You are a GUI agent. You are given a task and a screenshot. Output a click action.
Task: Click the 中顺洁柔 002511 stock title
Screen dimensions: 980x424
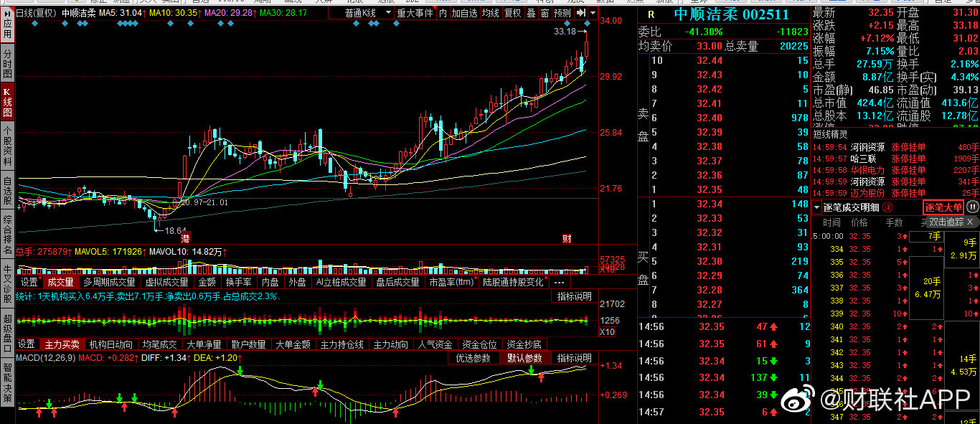(x=732, y=14)
